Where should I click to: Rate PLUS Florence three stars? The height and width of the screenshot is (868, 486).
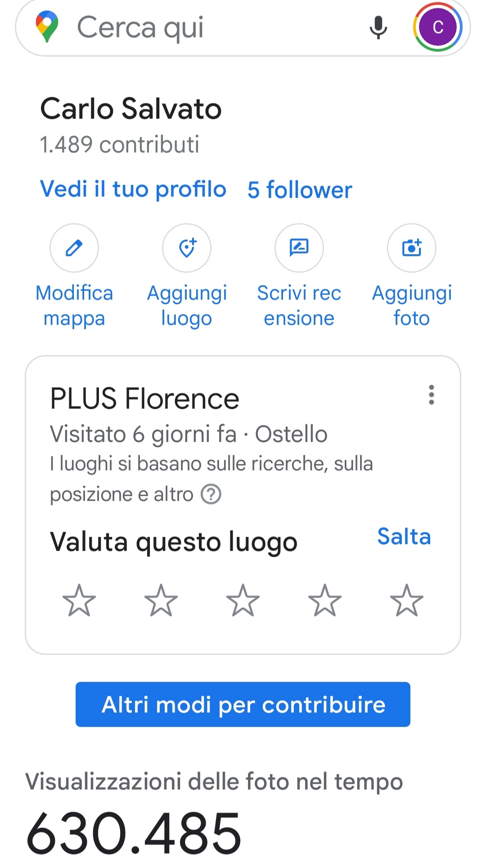pyautogui.click(x=243, y=600)
